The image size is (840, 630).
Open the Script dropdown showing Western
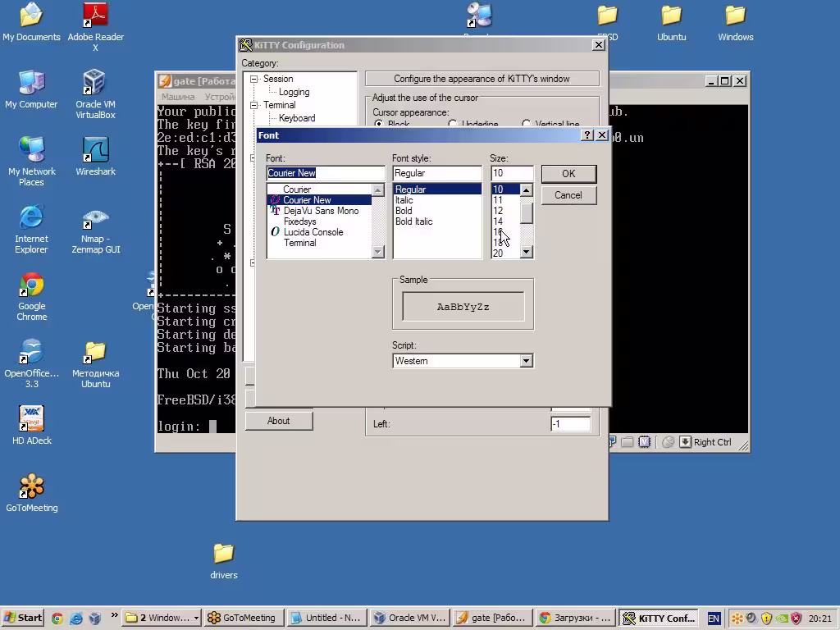point(526,361)
